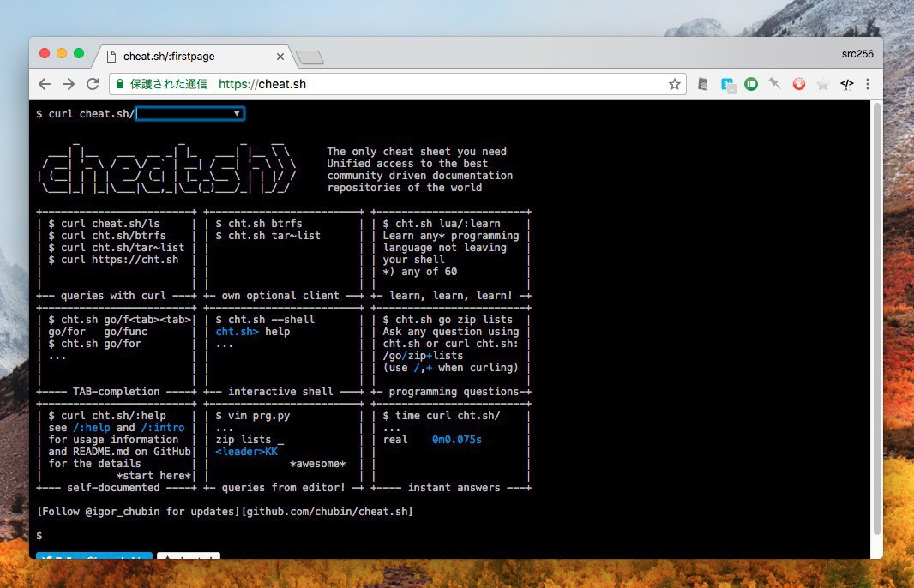Open the Chrome three-dot menu
This screenshot has height=588, width=914.
click(868, 84)
